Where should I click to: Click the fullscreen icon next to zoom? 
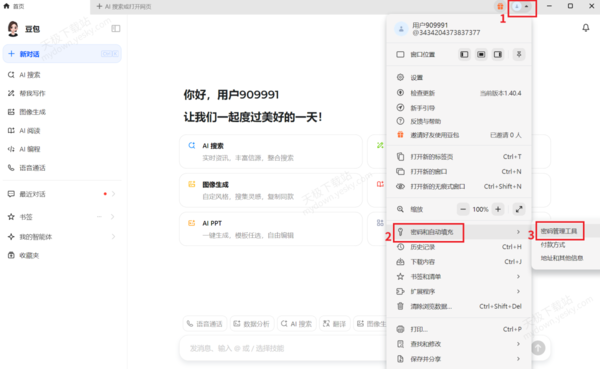[x=519, y=209]
